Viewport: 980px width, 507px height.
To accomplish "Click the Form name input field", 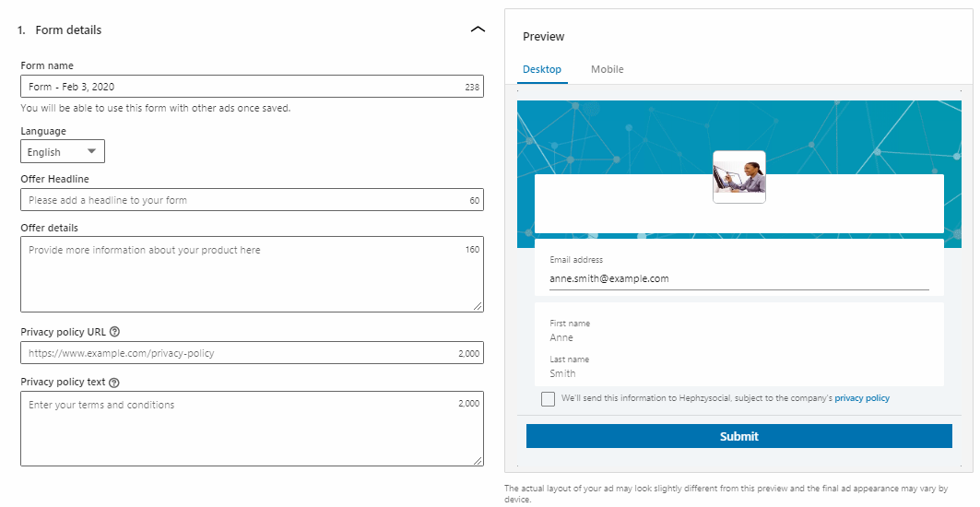I will pyautogui.click(x=252, y=87).
